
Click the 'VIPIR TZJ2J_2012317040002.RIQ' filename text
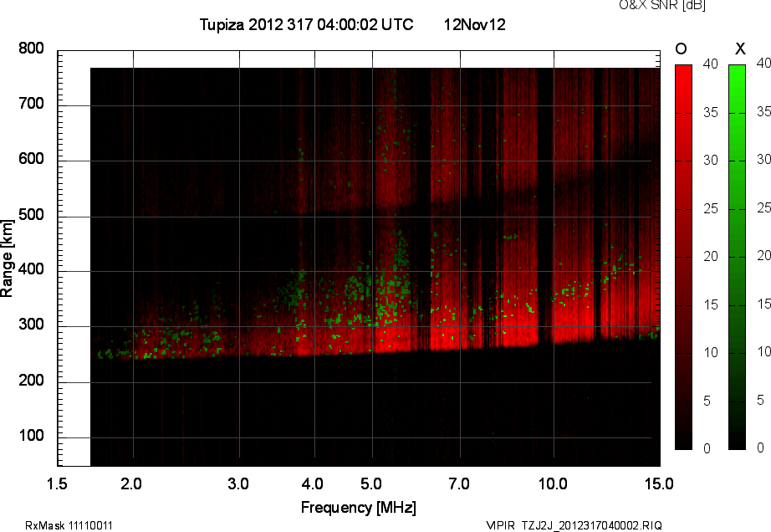574,525
